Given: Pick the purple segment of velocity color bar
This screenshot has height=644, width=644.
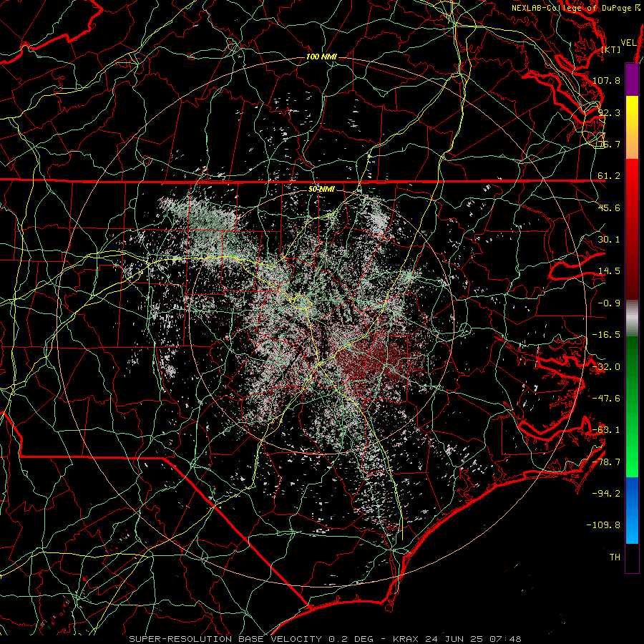Looking at the screenshot, I should click(x=632, y=79).
